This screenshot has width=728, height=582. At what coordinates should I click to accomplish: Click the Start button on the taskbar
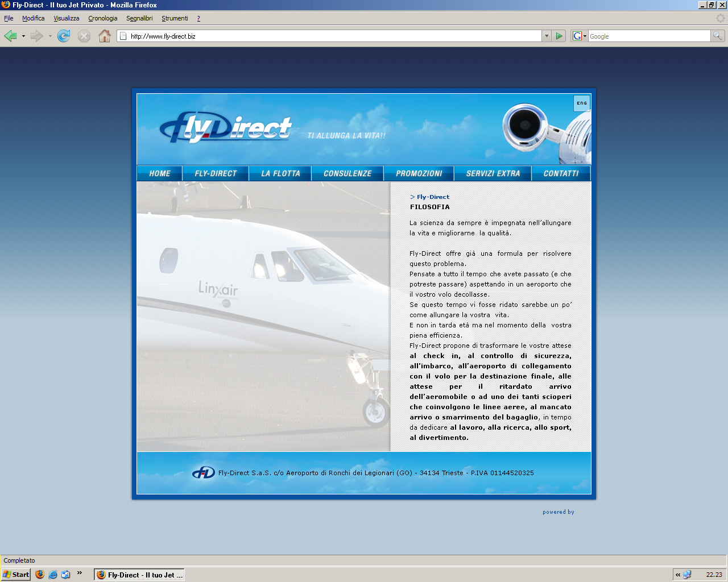coord(16,575)
